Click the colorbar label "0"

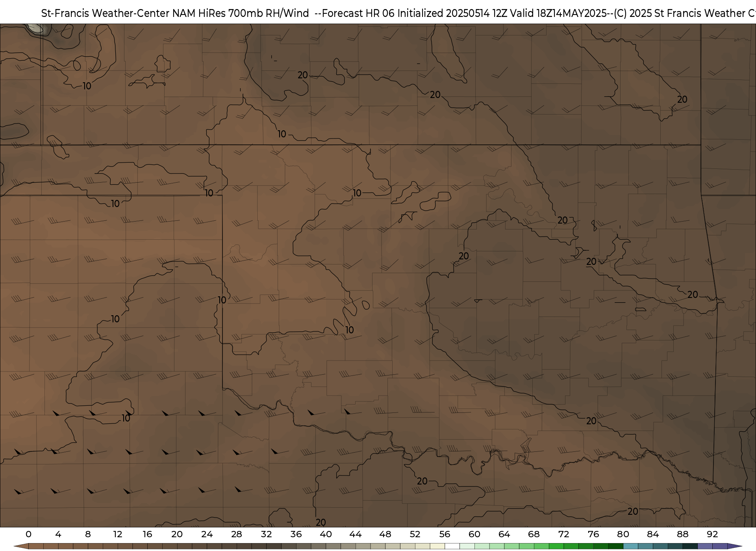(x=28, y=534)
